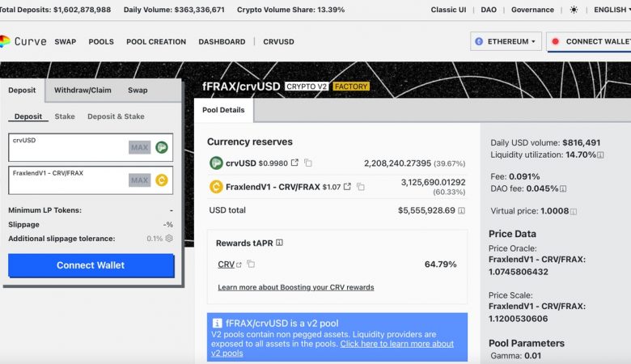The height and width of the screenshot is (364, 631).
Task: Open the Ethereum network dropdown
Action: [x=506, y=41]
